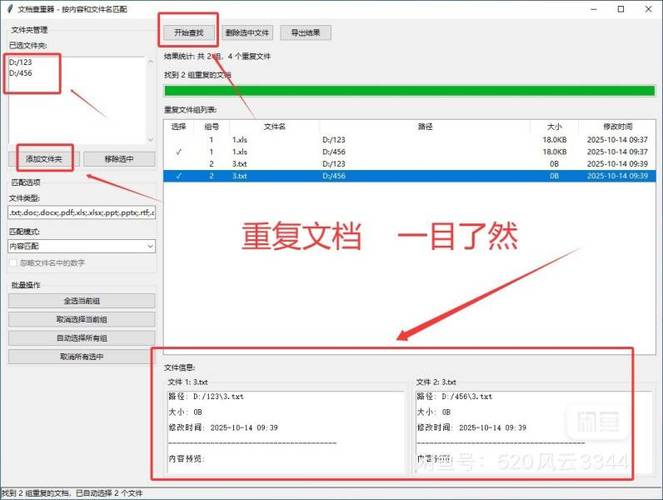Sort by the 文件名 column header
The width and height of the screenshot is (663, 500).
(x=274, y=126)
